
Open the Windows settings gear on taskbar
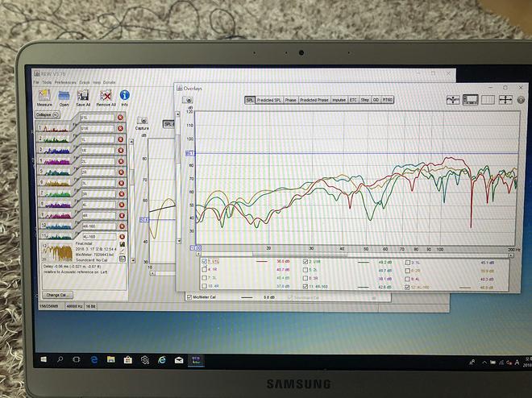(x=145, y=360)
